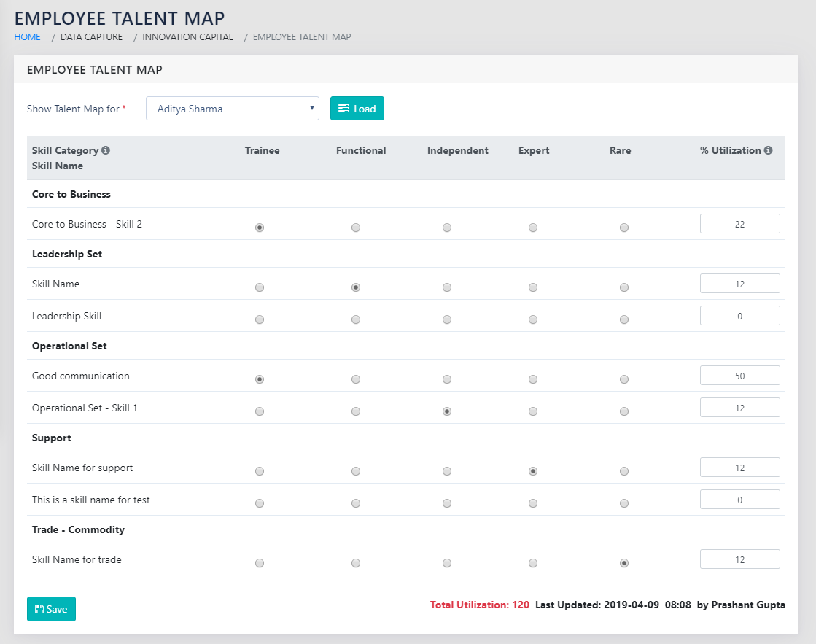Choose Trainee for Skill Name for trade
Viewport: 816px width, 644px height.
coord(260,563)
